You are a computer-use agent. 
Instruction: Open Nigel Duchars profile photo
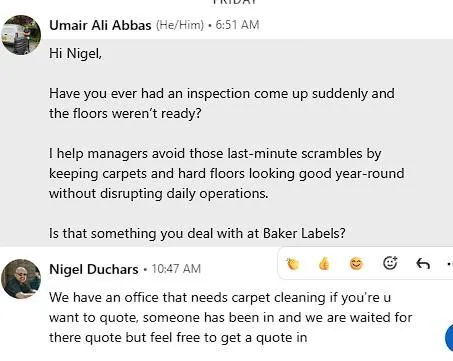(21, 279)
